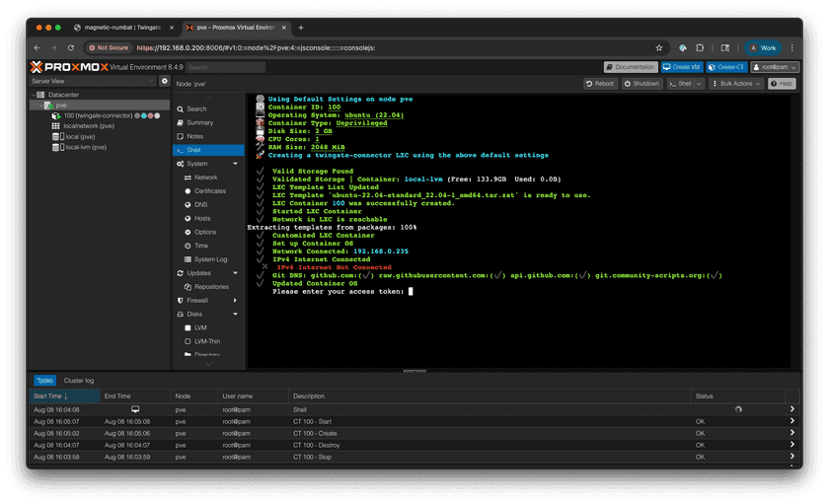This screenshot has width=829, height=504.
Task: Open the Certificates page
Action: tap(209, 191)
